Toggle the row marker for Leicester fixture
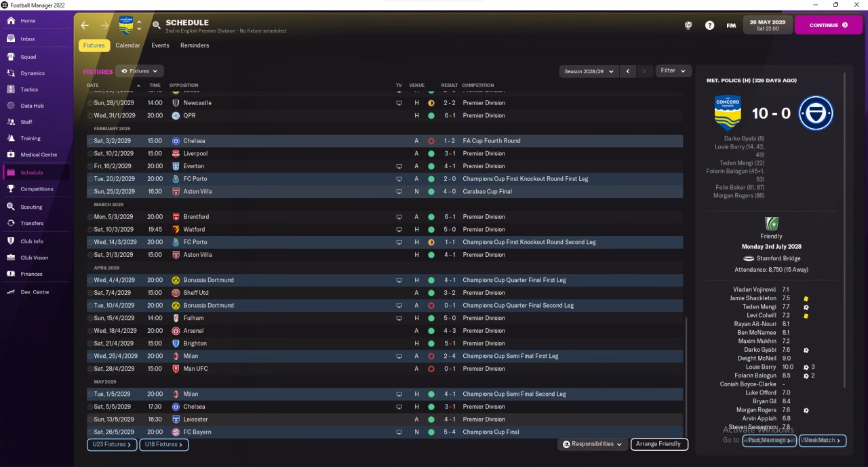This screenshot has width=868, height=467. pos(90,420)
